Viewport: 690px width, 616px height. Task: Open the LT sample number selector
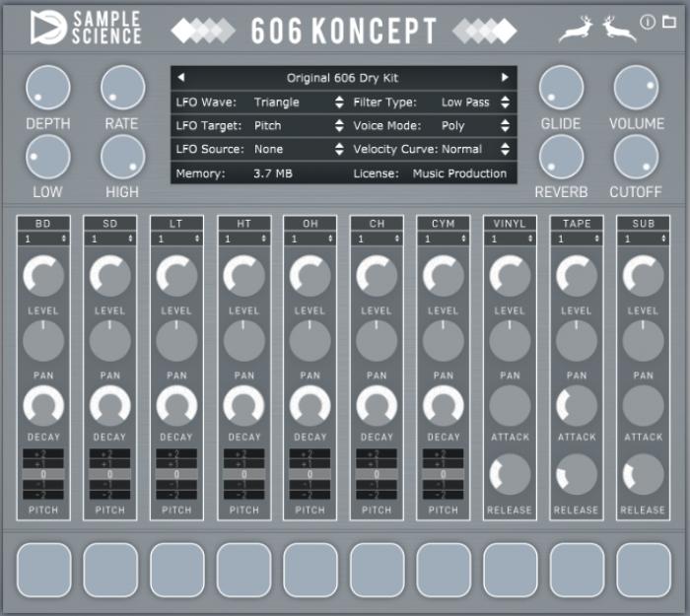176,239
